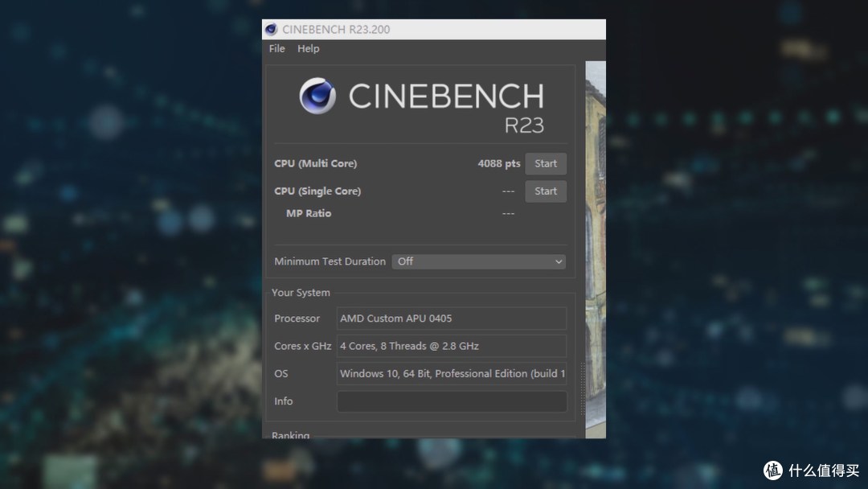Viewport: 868px width, 489px height.
Task: Open the Help menu
Action: point(309,49)
